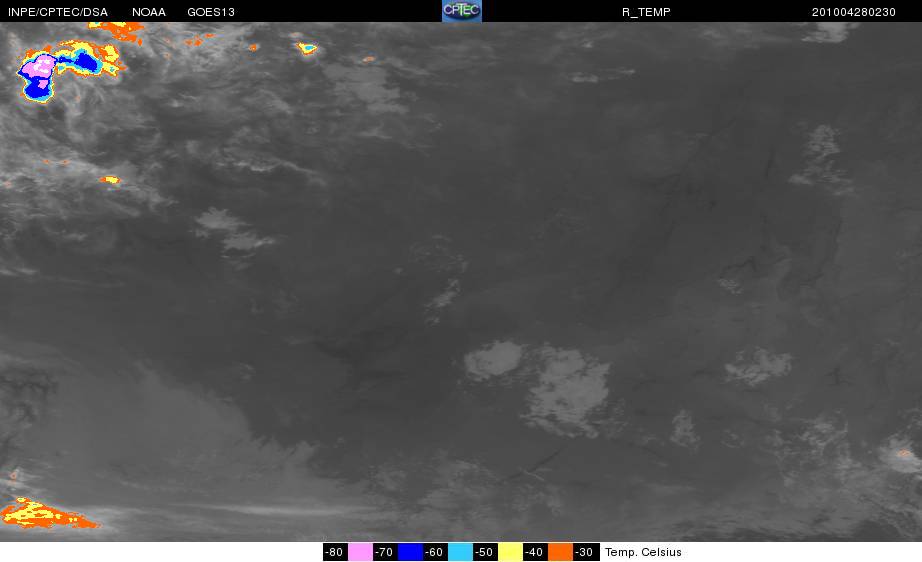Click the GOES13 satellite label

[211, 12]
